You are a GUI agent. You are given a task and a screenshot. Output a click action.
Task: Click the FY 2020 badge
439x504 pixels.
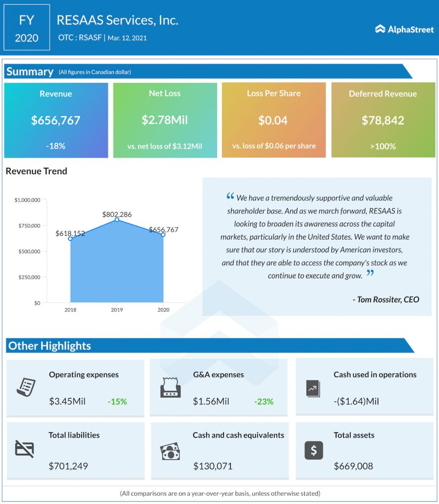click(27, 27)
